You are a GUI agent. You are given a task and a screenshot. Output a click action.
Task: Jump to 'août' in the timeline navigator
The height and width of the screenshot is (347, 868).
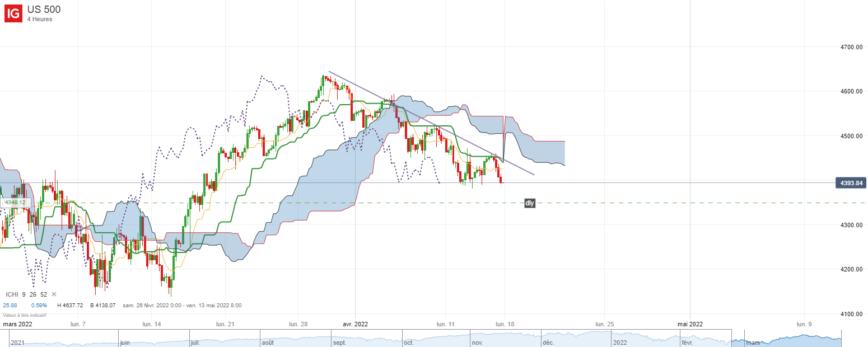(268, 342)
